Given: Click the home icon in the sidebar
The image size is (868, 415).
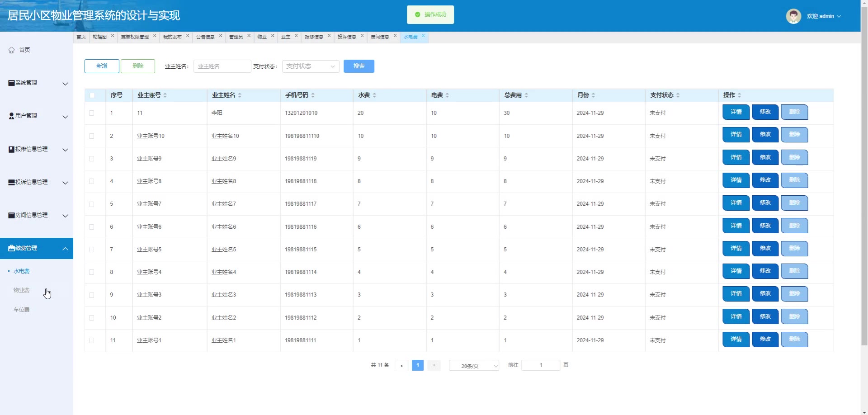Looking at the screenshot, I should point(12,50).
